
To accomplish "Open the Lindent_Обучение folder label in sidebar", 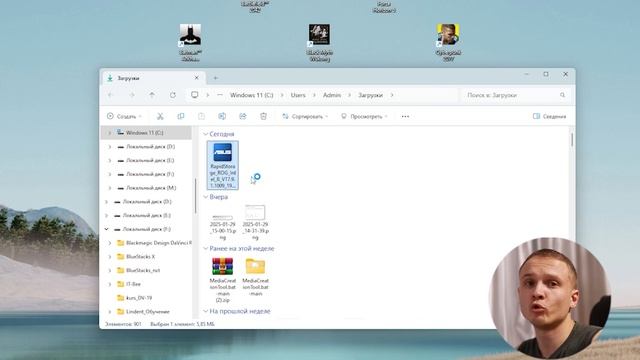I will [148, 311].
